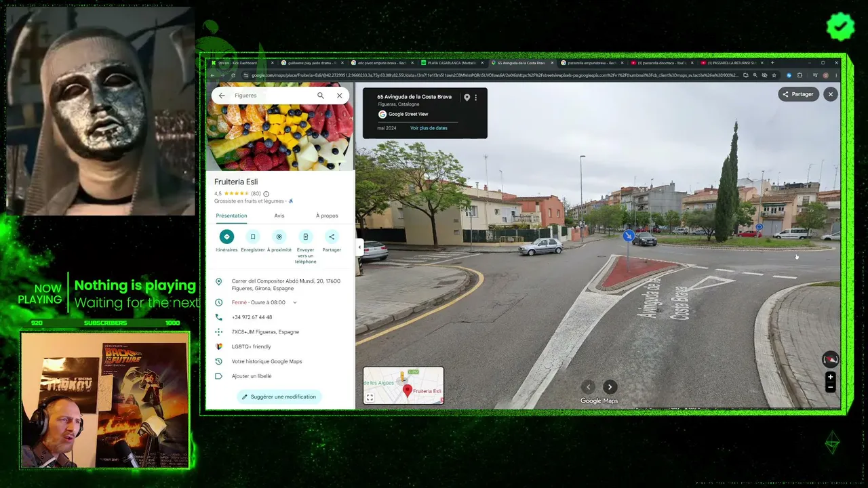Click the Enregistrer bookmark icon
The image size is (868, 488).
click(x=253, y=237)
